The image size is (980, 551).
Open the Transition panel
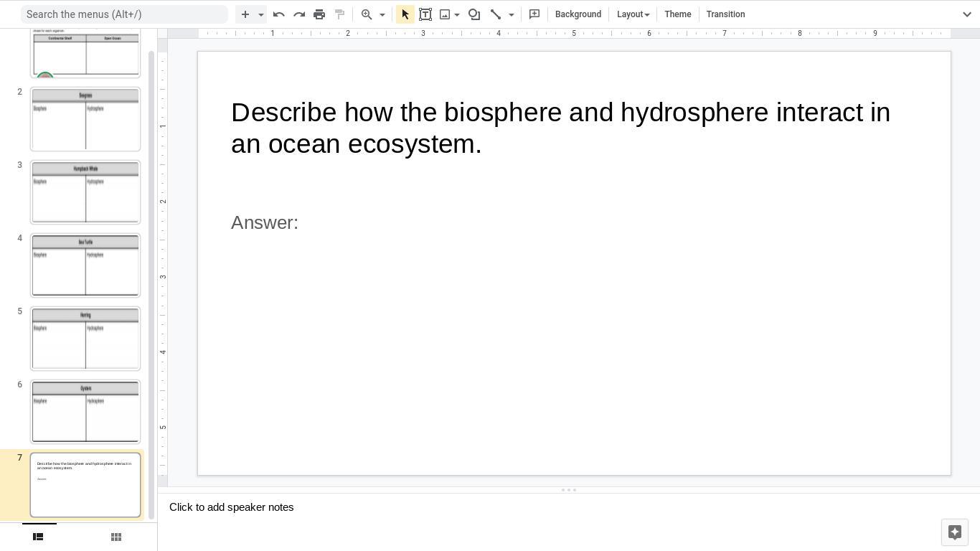(x=725, y=14)
